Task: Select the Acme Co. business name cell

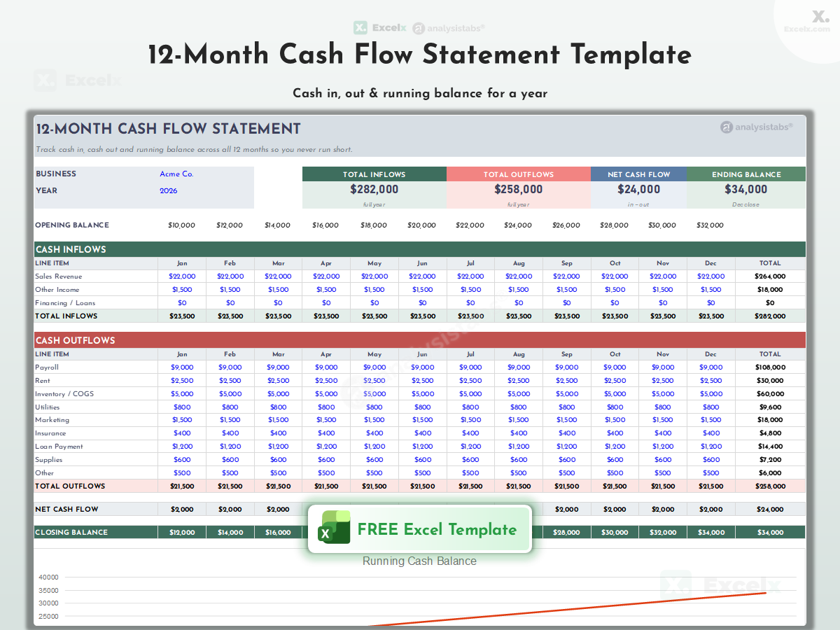Action: (x=176, y=174)
